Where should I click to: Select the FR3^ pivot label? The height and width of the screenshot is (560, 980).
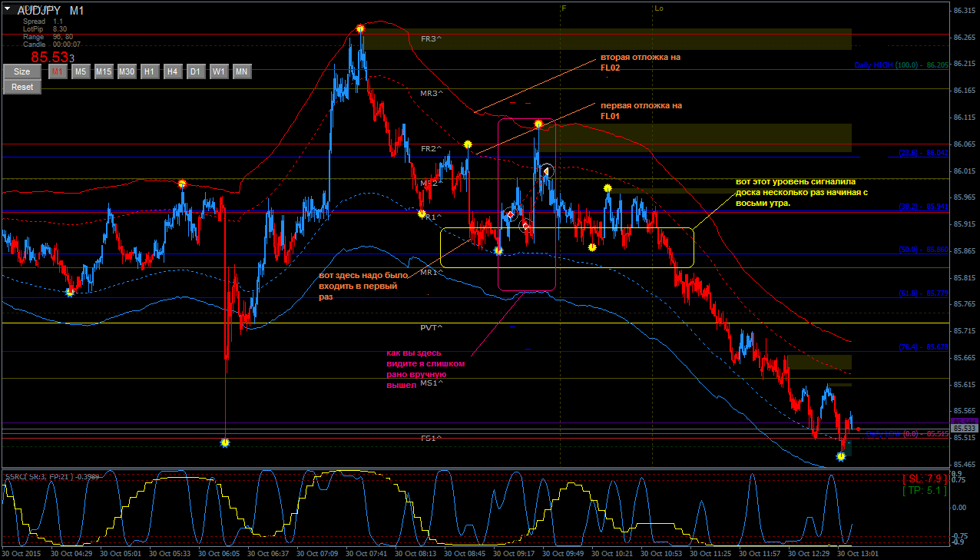pos(431,38)
